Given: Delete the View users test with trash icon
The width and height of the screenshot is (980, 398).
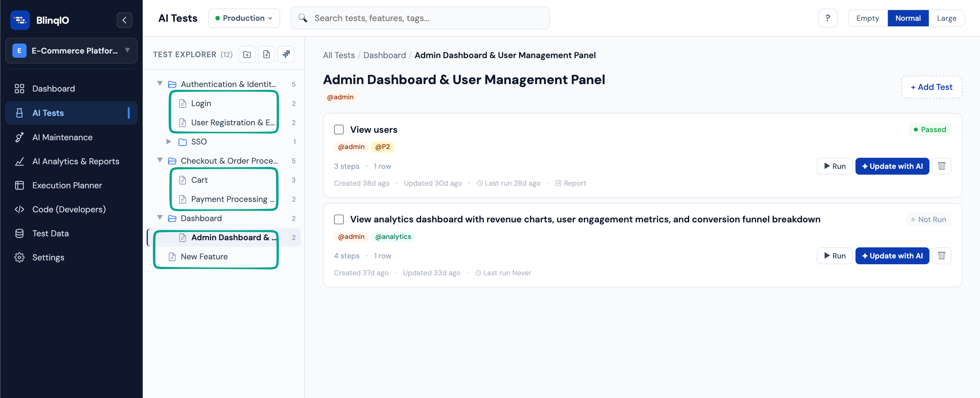Looking at the screenshot, I should (942, 166).
